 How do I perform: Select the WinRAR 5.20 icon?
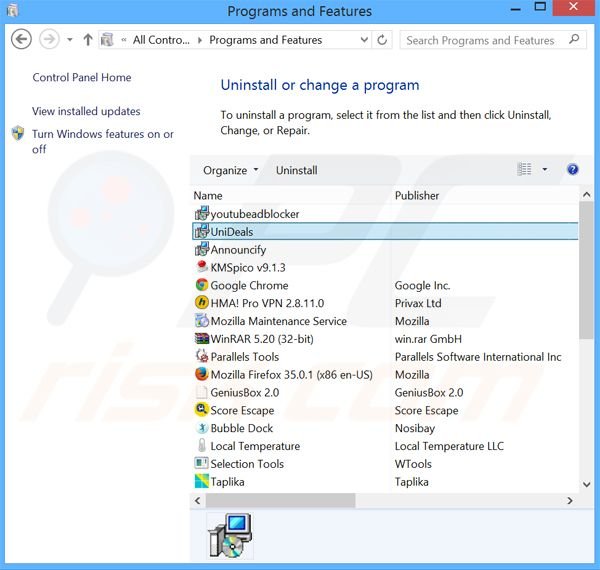pos(202,339)
